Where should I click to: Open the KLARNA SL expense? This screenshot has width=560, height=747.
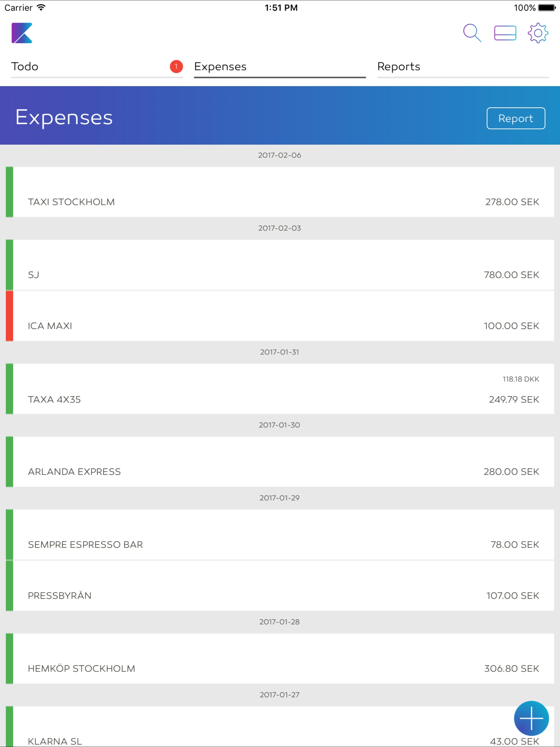coord(280,727)
